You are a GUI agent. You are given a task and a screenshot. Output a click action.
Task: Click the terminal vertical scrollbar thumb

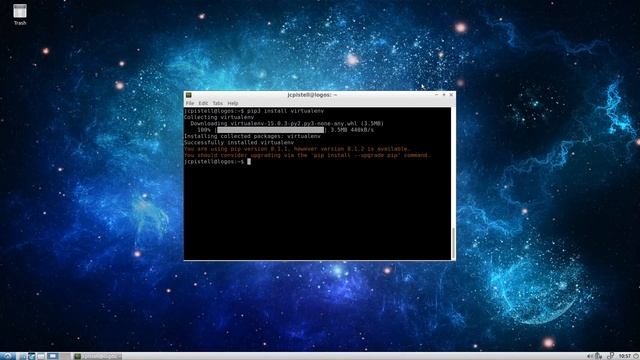point(453,242)
